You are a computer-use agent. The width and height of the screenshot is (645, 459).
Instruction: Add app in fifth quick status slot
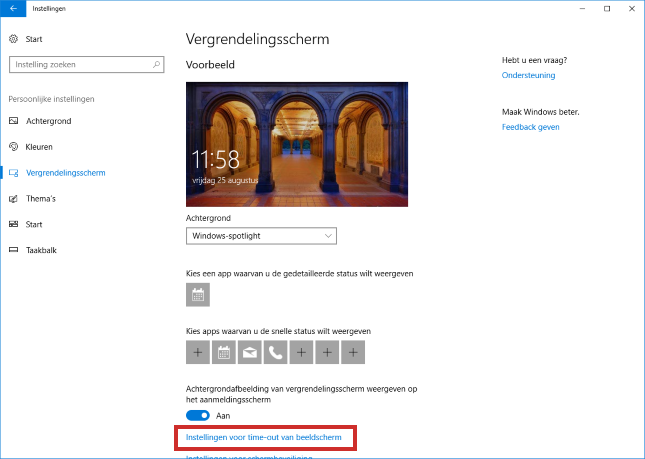[302, 352]
